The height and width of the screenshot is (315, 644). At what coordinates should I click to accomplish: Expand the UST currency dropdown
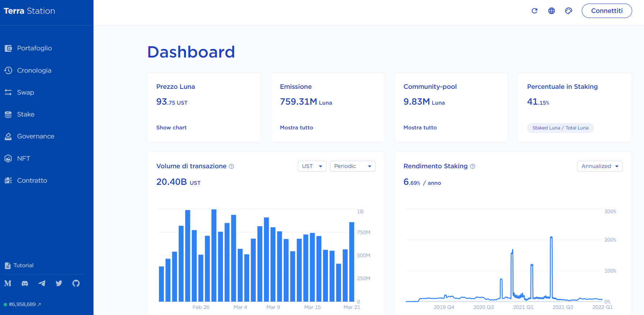point(312,166)
